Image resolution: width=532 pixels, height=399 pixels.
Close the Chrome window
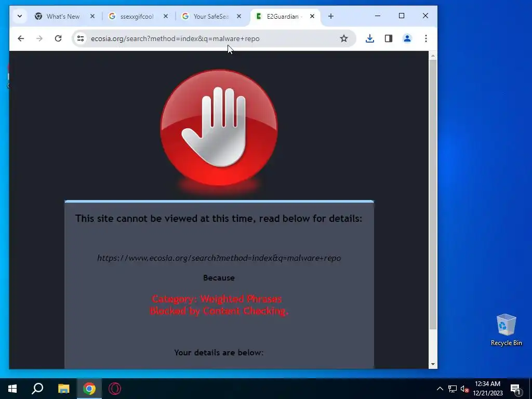point(425,16)
